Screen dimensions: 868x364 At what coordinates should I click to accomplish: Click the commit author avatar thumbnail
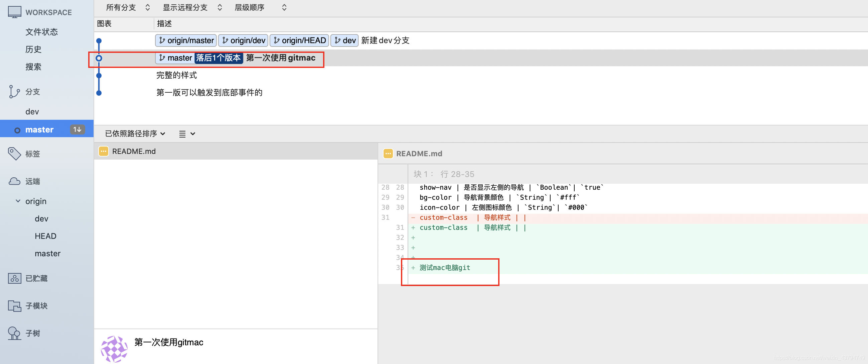tap(114, 349)
